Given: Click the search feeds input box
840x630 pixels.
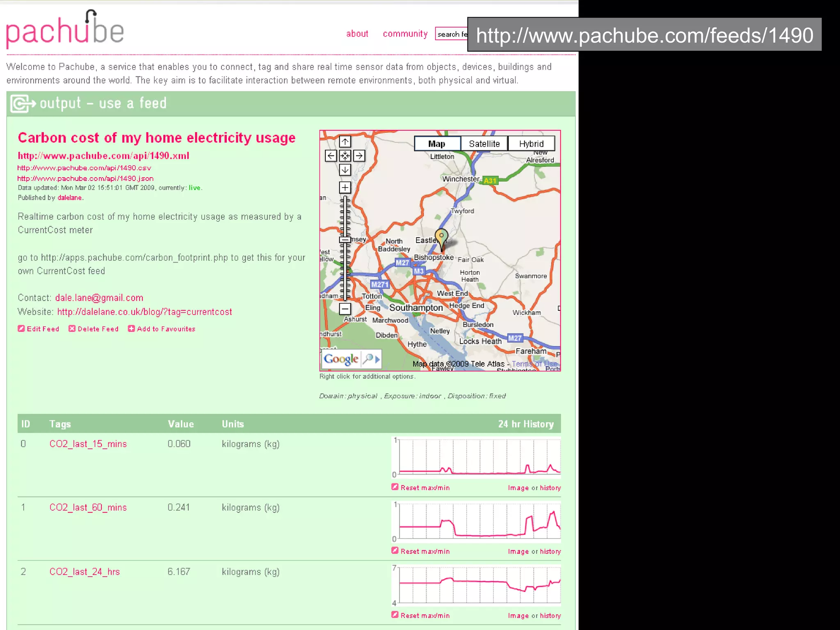Looking at the screenshot, I should [452, 34].
